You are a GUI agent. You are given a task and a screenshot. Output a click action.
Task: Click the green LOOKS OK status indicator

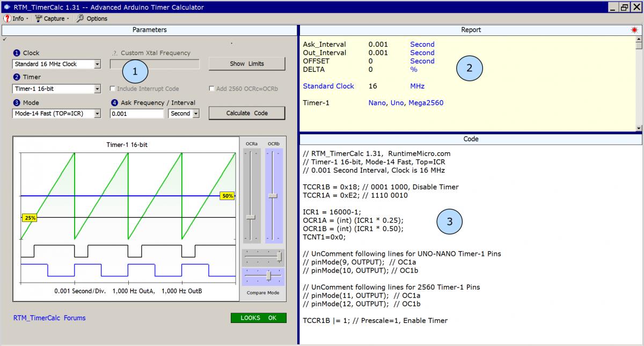(258, 318)
